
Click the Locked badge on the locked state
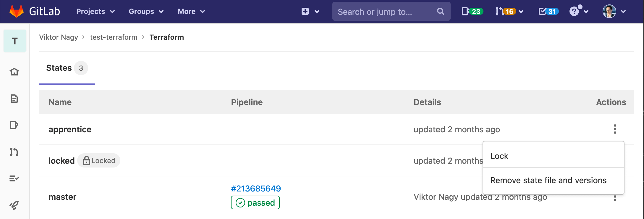(x=99, y=160)
